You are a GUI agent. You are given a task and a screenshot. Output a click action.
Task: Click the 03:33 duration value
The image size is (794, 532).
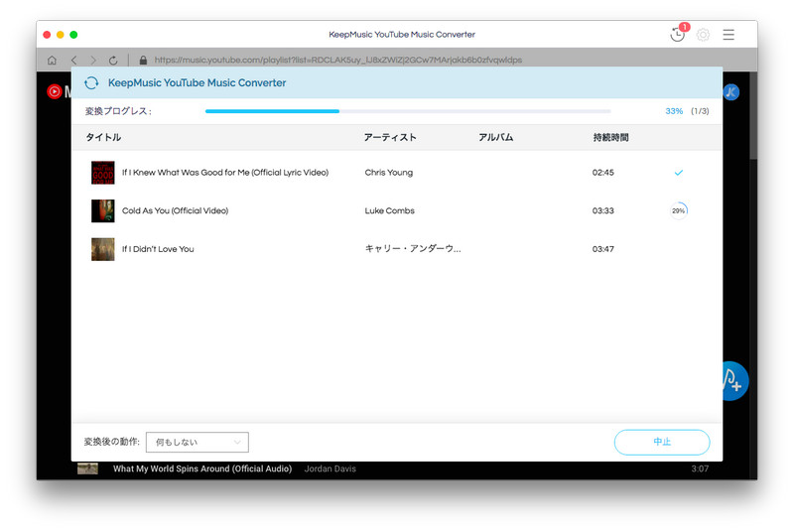603,210
